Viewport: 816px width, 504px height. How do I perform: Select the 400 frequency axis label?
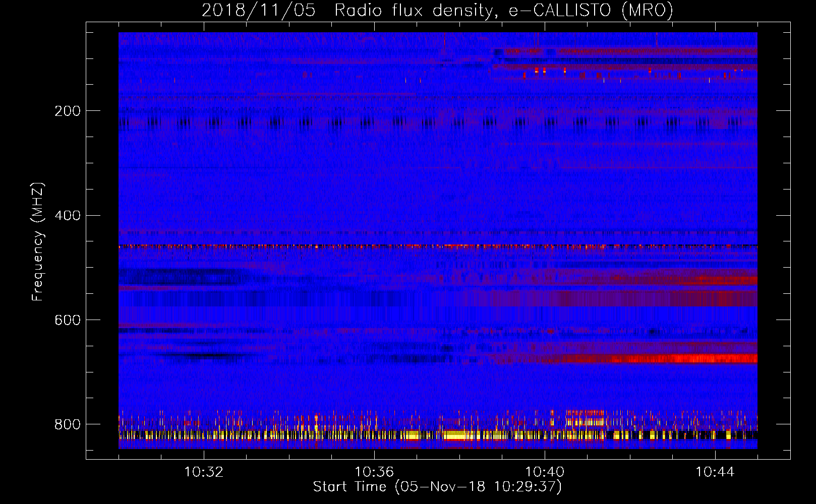[68, 216]
